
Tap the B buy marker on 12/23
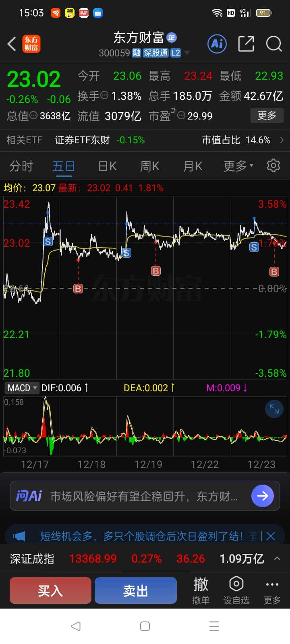pos(274,272)
